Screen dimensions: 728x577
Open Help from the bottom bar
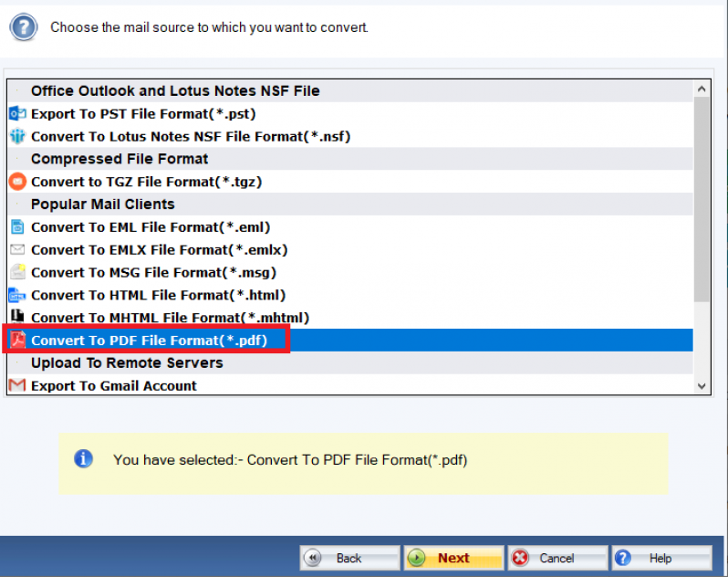tap(661, 558)
